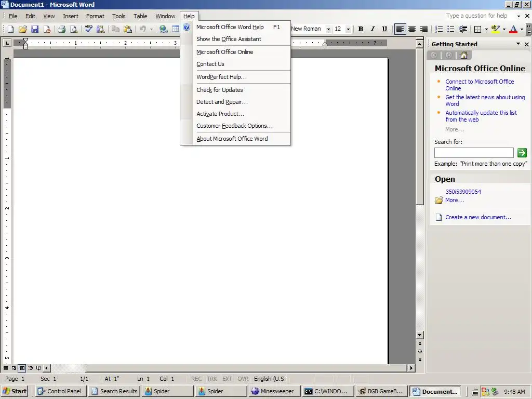The image size is (532, 399).
Task: Click the Copy toolbar icon
Action: tap(115, 29)
